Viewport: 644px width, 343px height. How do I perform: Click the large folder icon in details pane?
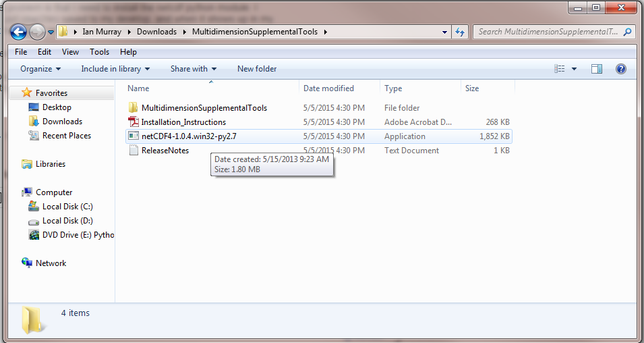pos(33,320)
